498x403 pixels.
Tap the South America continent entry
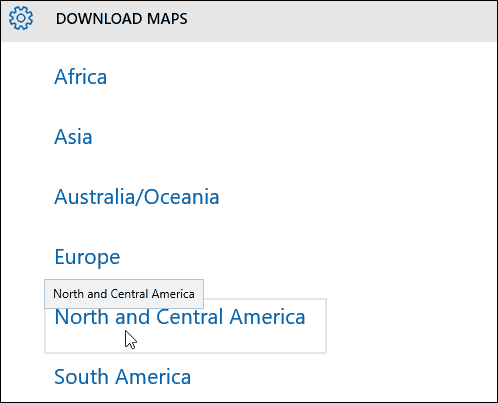[x=123, y=377]
